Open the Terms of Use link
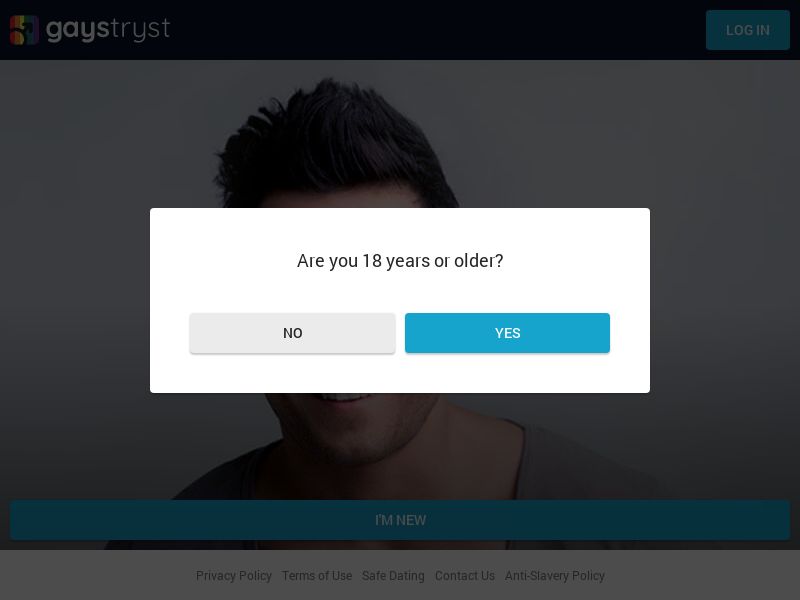 (317, 576)
